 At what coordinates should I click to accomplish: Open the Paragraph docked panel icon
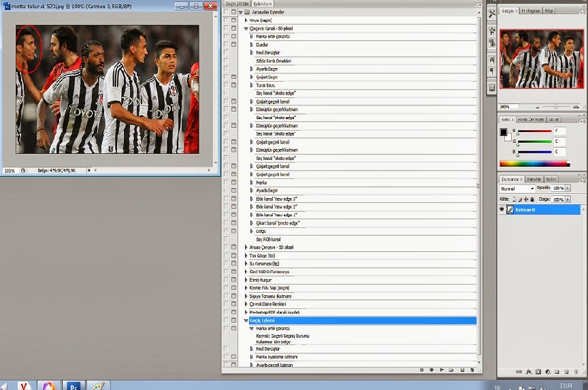492,71
